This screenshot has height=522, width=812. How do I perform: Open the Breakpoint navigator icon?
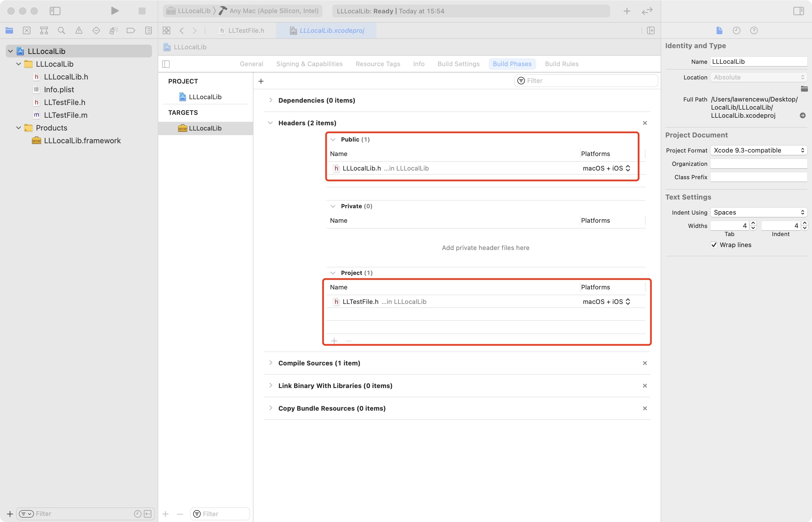131,30
